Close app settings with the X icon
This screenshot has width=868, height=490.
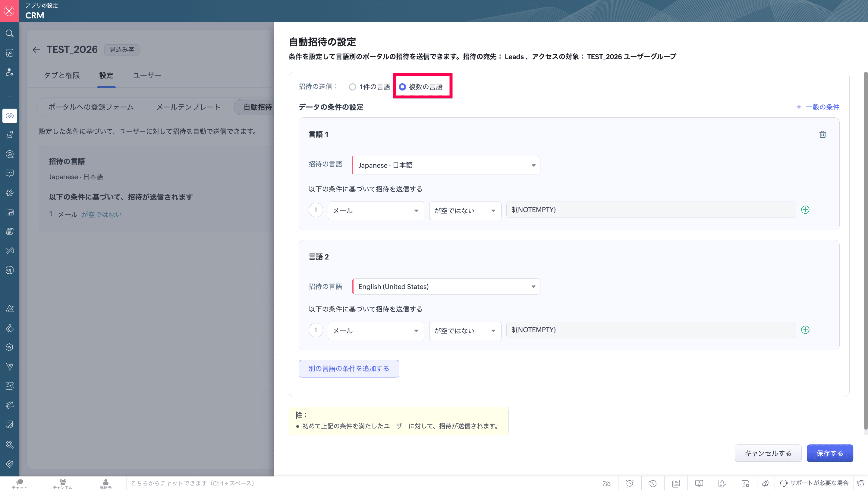tap(9, 11)
